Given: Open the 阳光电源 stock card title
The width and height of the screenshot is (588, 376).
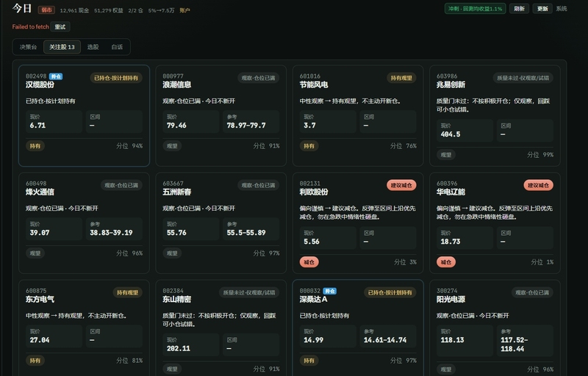Looking at the screenshot, I should click(x=451, y=299).
